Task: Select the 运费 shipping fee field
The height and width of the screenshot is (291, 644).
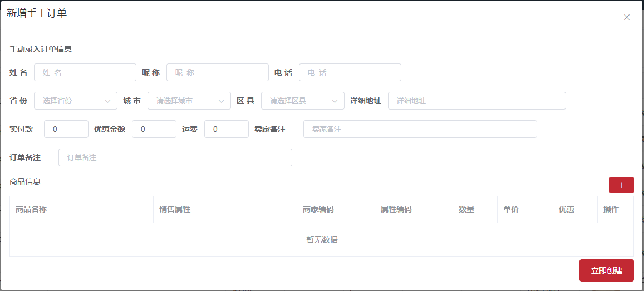Action: pyautogui.click(x=227, y=129)
